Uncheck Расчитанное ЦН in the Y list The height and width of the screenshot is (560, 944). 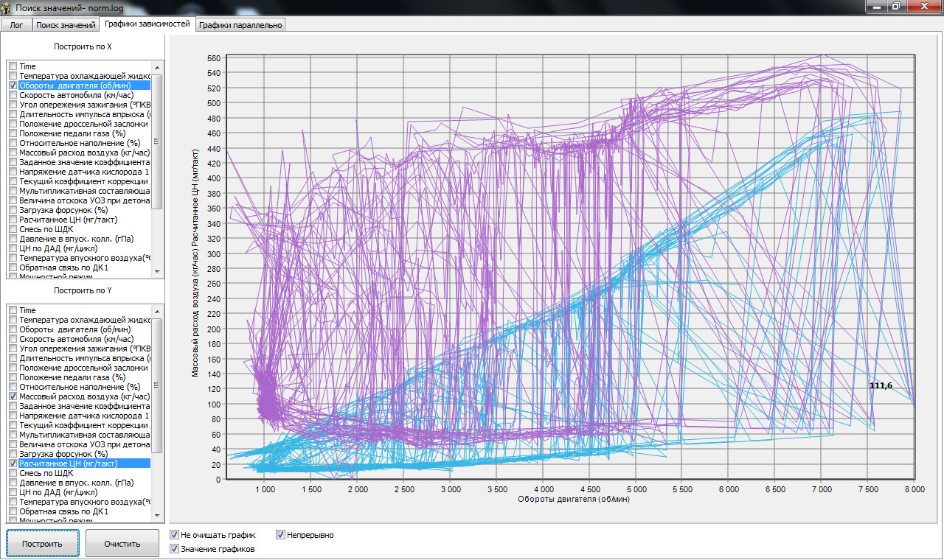13,463
